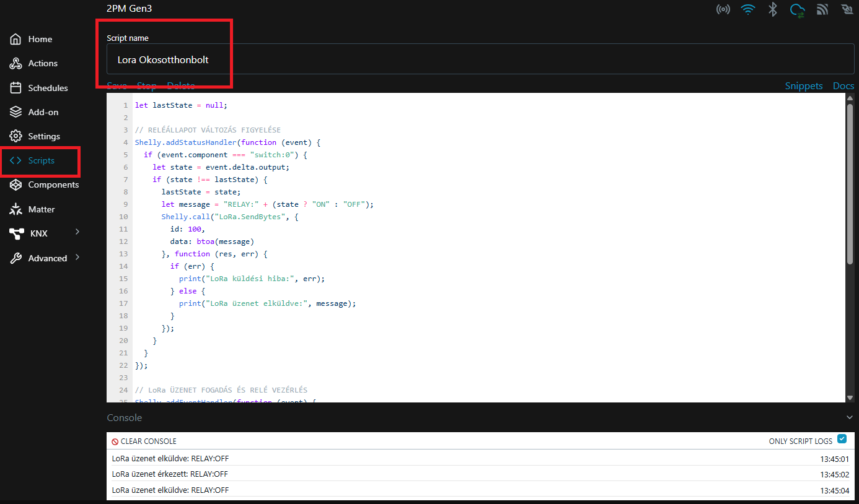Click the cloud sync status icon
The height and width of the screenshot is (504, 859).
pos(798,9)
